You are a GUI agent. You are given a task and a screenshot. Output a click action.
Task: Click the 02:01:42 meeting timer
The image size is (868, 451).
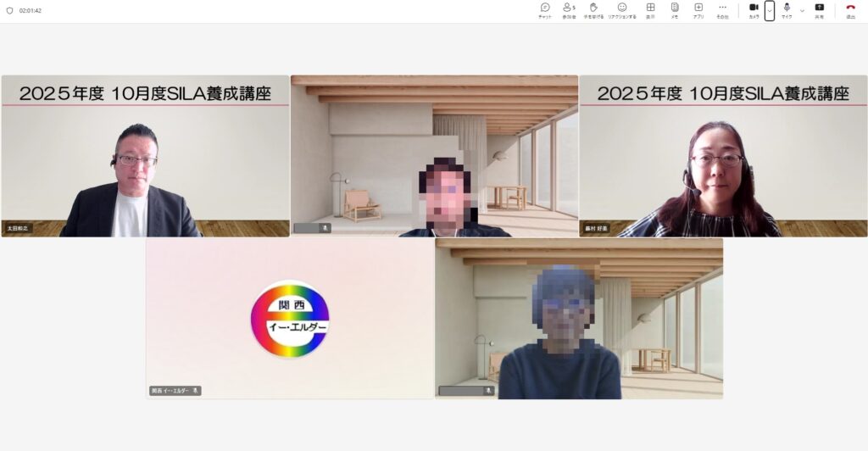(x=31, y=11)
